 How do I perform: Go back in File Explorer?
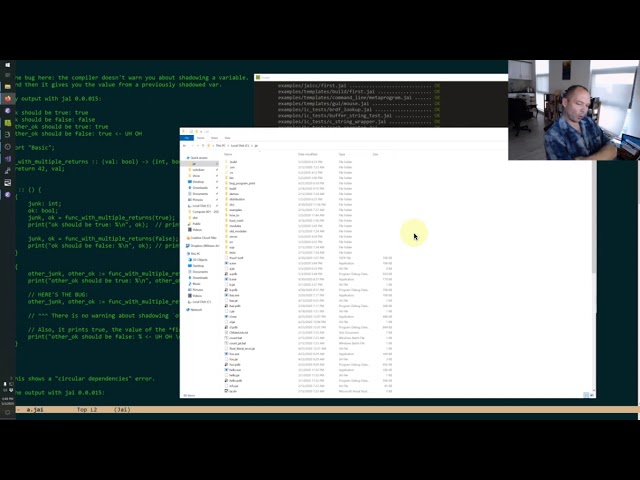click(x=184, y=146)
